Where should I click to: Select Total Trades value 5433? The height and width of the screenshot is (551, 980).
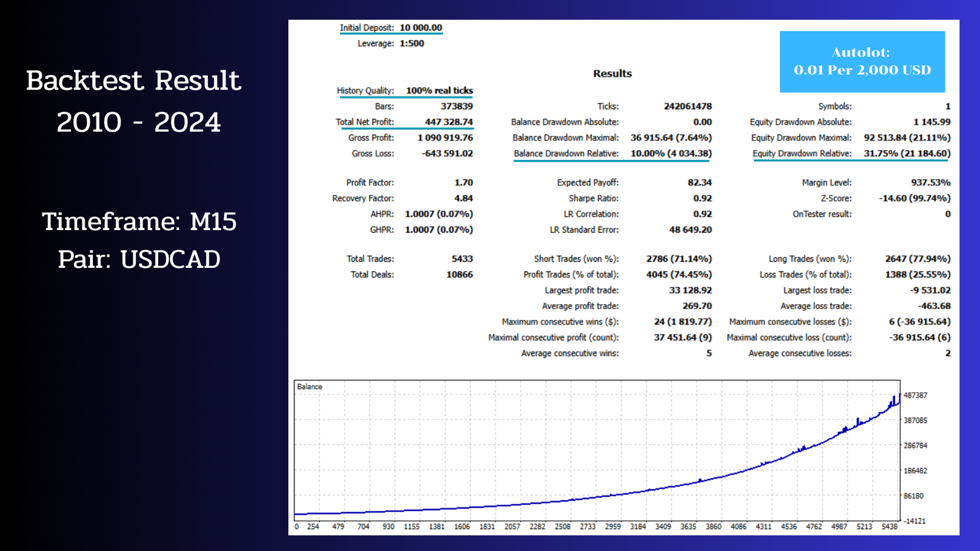click(462, 259)
